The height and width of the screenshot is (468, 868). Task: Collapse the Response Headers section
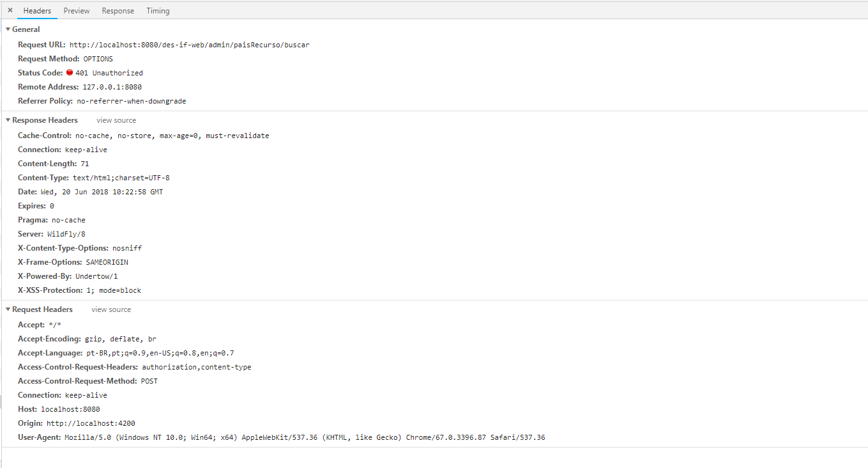pos(8,120)
